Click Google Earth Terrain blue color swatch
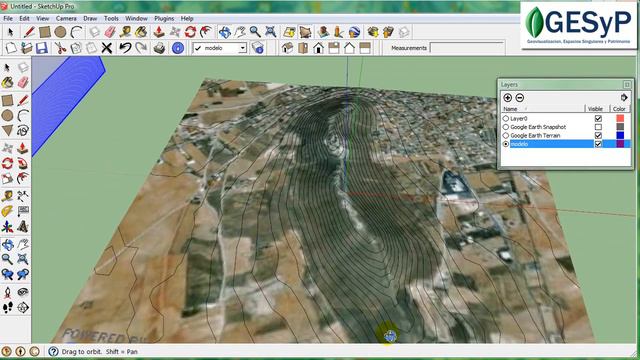 tap(620, 136)
